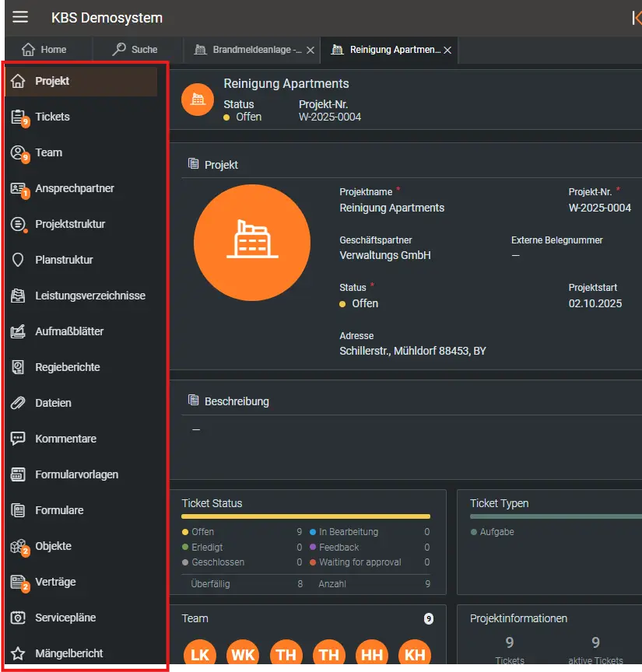Click the Formularvorlagen template icon
642x672 pixels.
18,474
